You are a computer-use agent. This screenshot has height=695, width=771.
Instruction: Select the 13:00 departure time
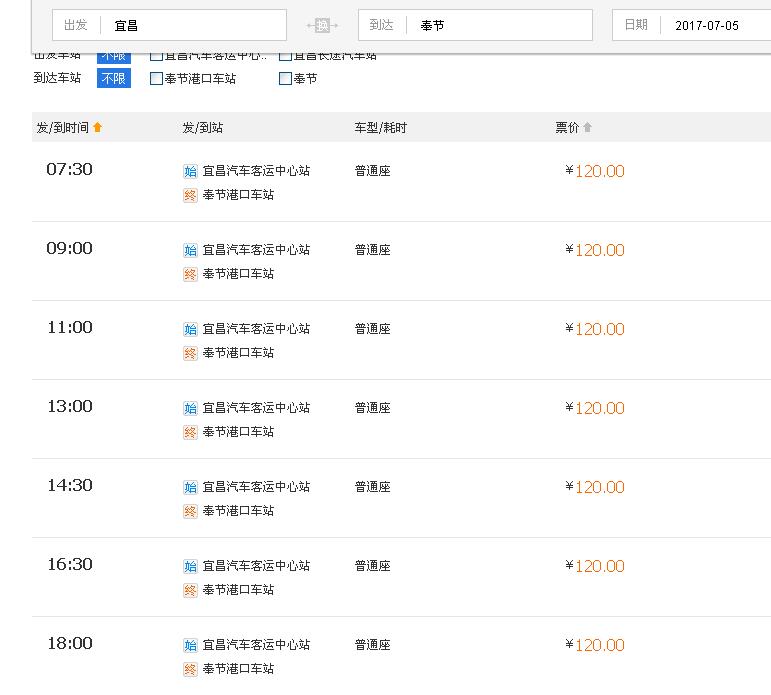point(69,406)
